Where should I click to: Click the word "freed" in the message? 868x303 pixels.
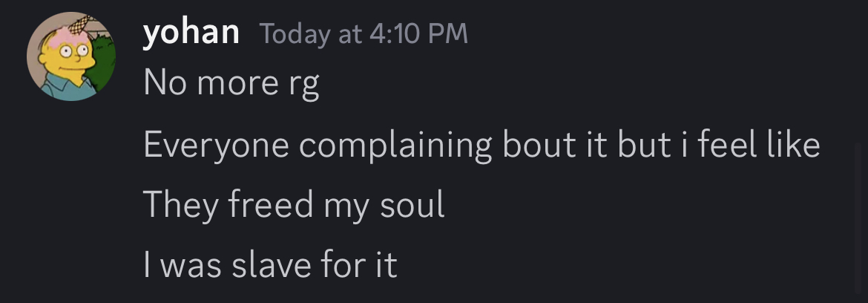tap(271, 204)
